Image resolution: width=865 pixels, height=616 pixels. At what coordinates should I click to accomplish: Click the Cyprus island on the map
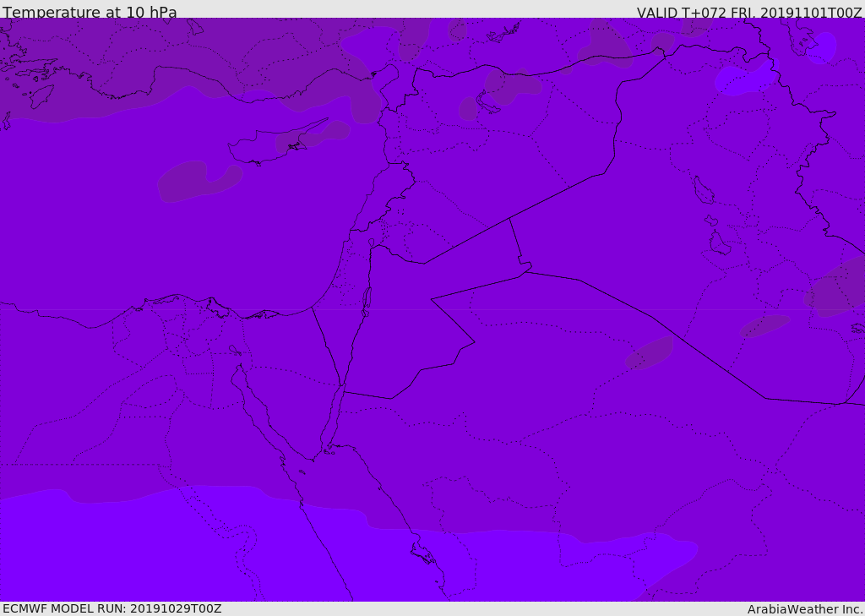276,143
